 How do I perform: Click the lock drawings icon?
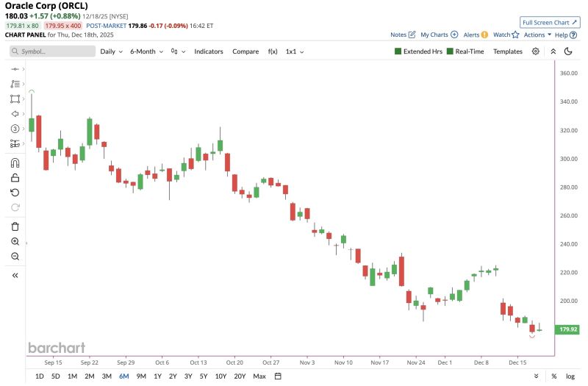[15, 177]
